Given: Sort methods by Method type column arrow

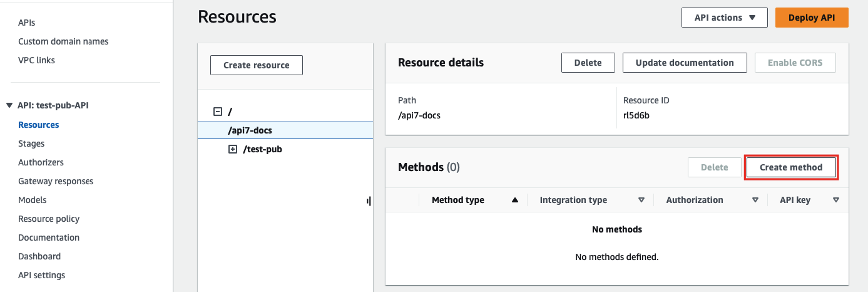Looking at the screenshot, I should pyautogui.click(x=515, y=200).
